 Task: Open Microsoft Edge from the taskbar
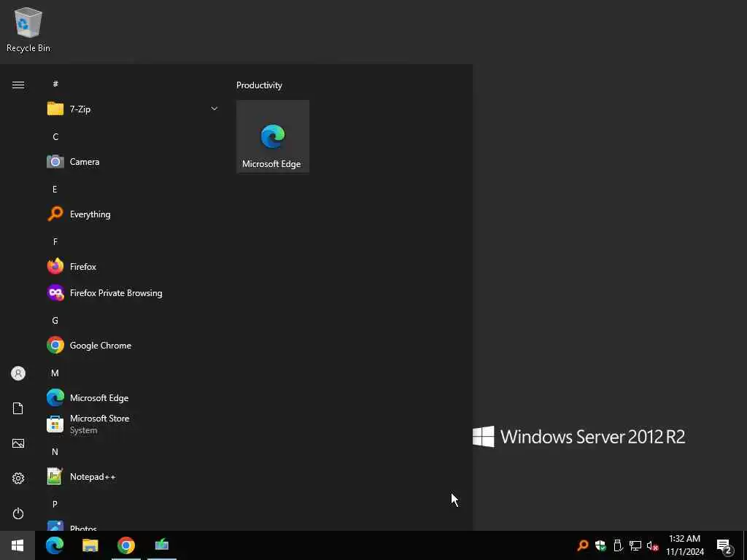click(x=55, y=545)
